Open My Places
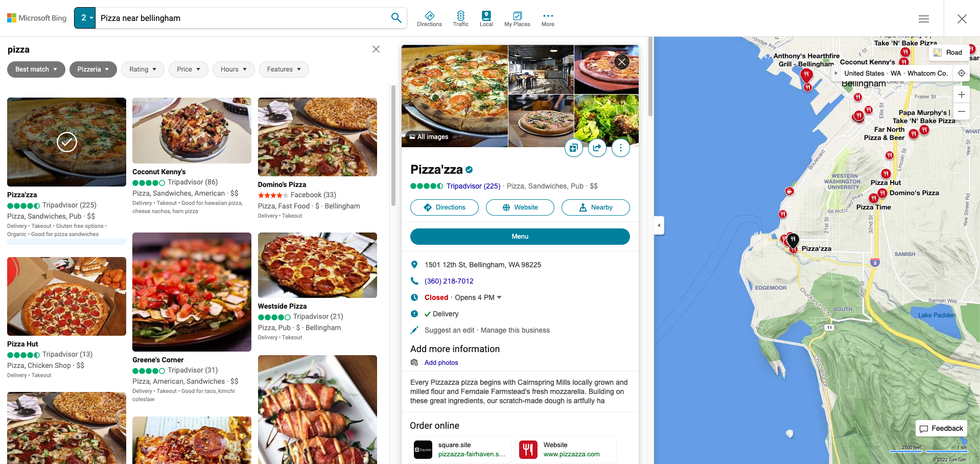 (517, 19)
